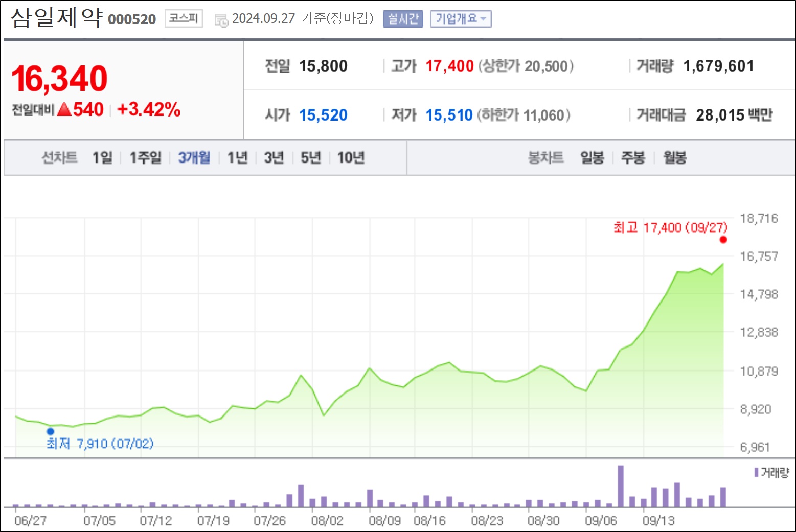Click the 06/27 date axis label
This screenshot has height=532, width=796.
[30, 521]
